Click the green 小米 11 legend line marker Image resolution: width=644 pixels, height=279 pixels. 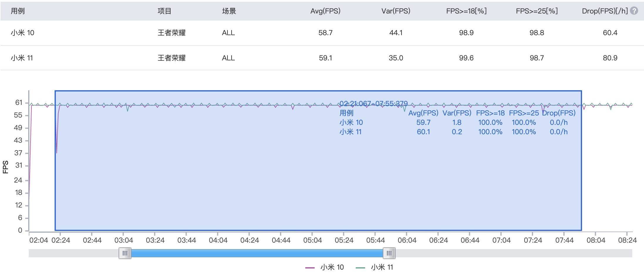tap(360, 268)
